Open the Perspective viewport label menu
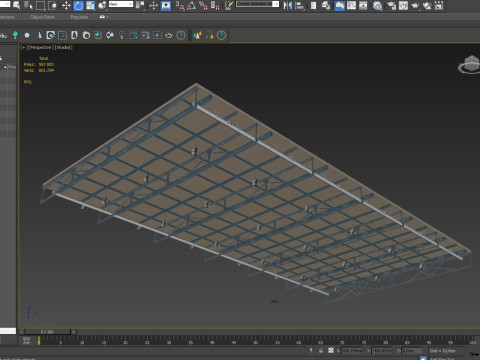 (40, 47)
